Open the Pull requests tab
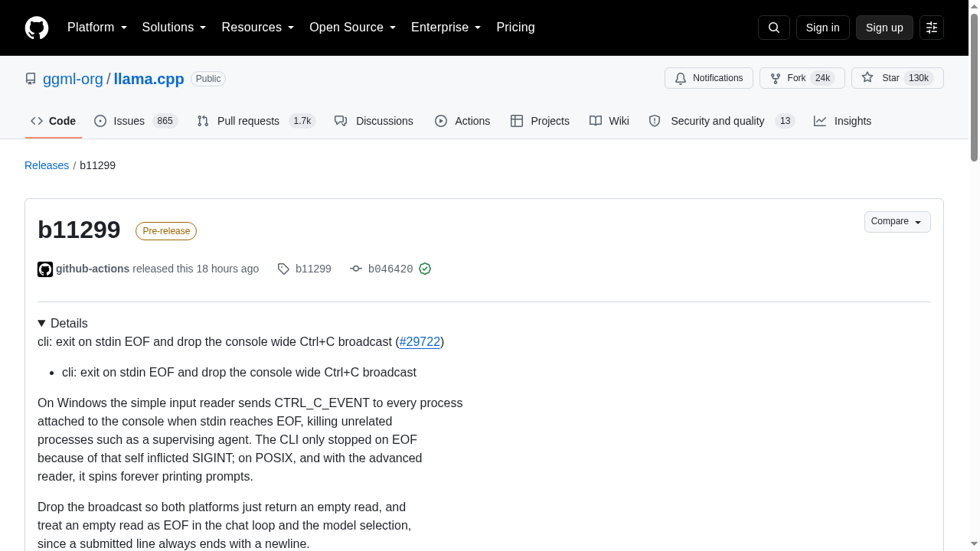 pyautogui.click(x=256, y=121)
